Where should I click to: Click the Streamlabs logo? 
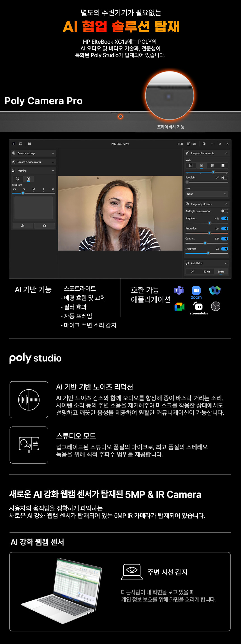199,309
